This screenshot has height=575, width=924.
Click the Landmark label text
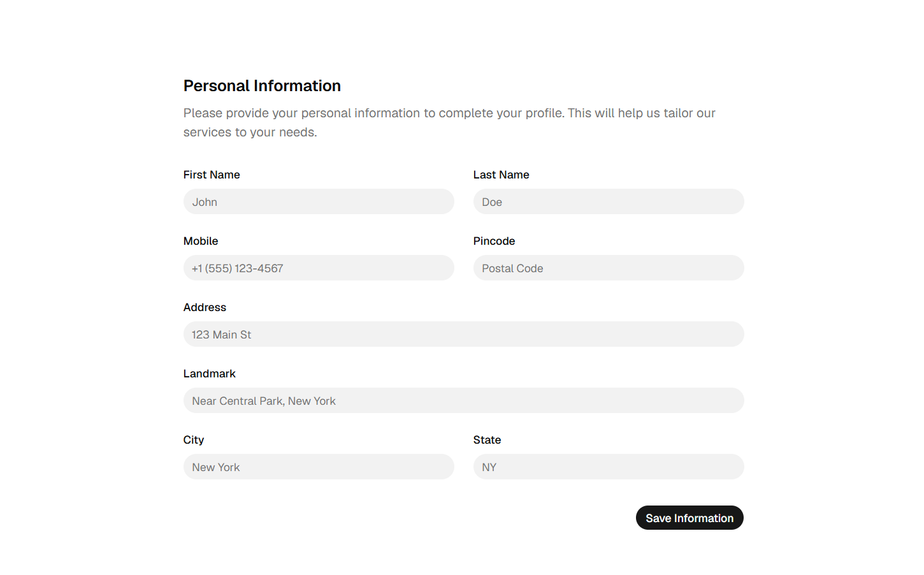[210, 374]
